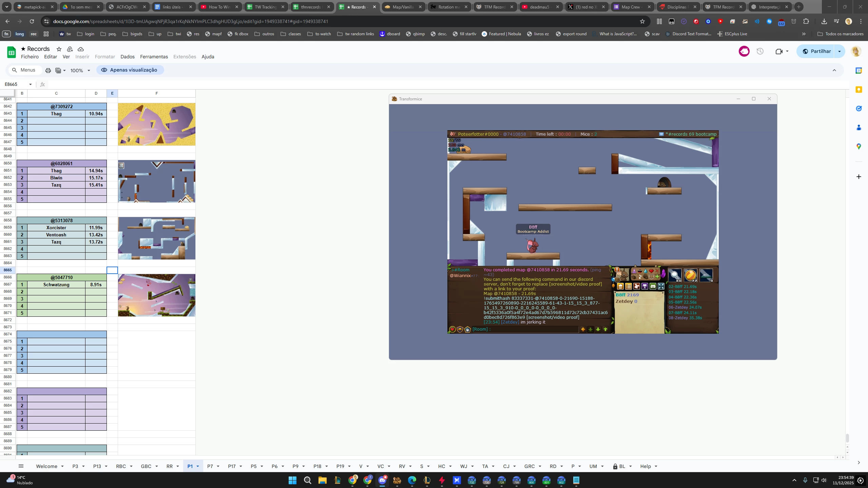Open the Featured | Nebula bookmark

[x=501, y=34]
